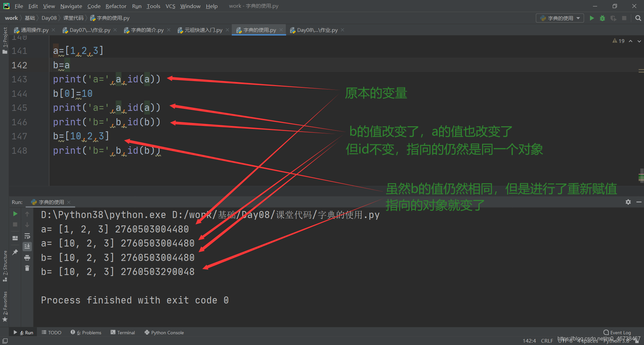Click Up the Stack Trace arrow

pos(27,214)
